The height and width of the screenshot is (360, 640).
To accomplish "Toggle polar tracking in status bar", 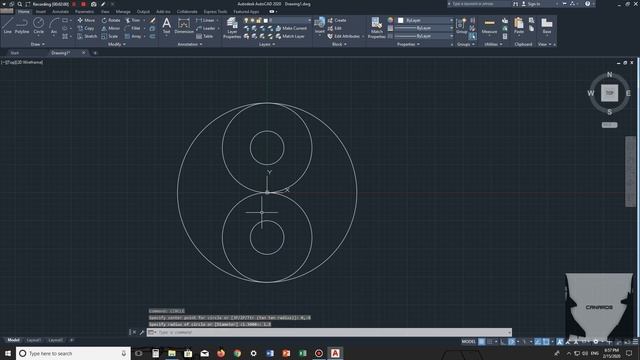I will coord(512,342).
